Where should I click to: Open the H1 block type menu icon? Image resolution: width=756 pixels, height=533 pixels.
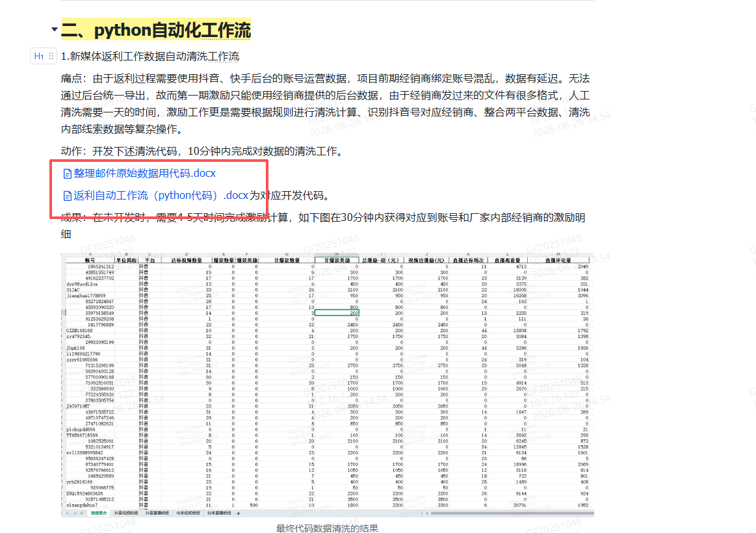click(38, 56)
